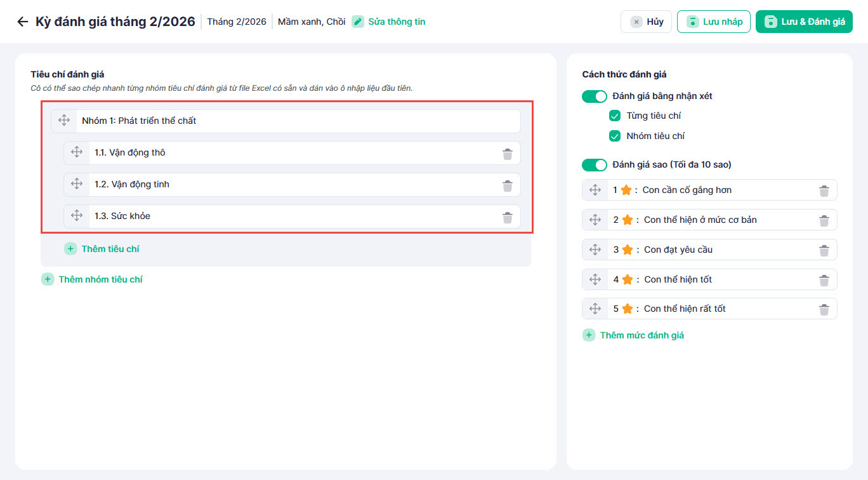
Task: Click drag handle for "1.2. Vận động tinh"
Action: pyautogui.click(x=77, y=184)
